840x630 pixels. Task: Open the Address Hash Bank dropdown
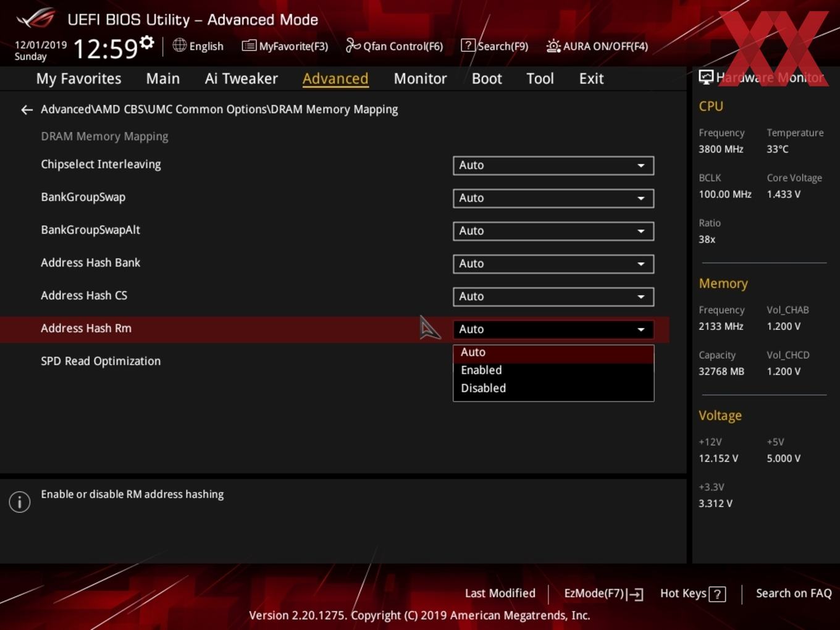(x=553, y=264)
